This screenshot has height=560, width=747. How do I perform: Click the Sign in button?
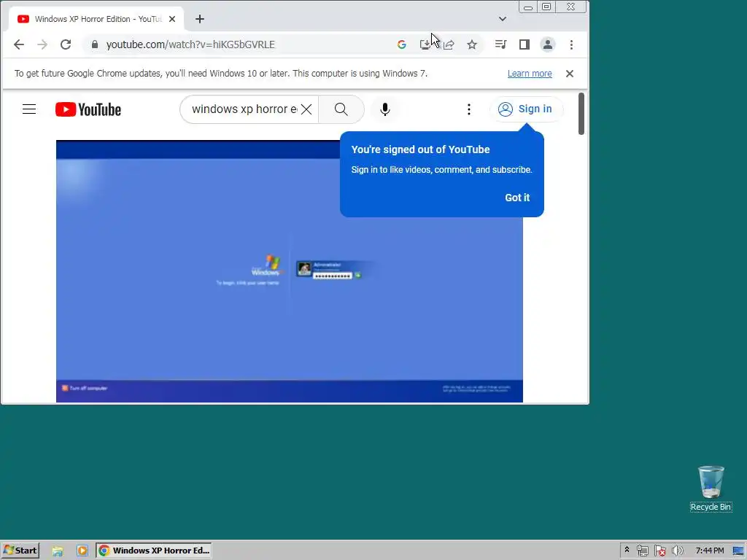tap(526, 109)
